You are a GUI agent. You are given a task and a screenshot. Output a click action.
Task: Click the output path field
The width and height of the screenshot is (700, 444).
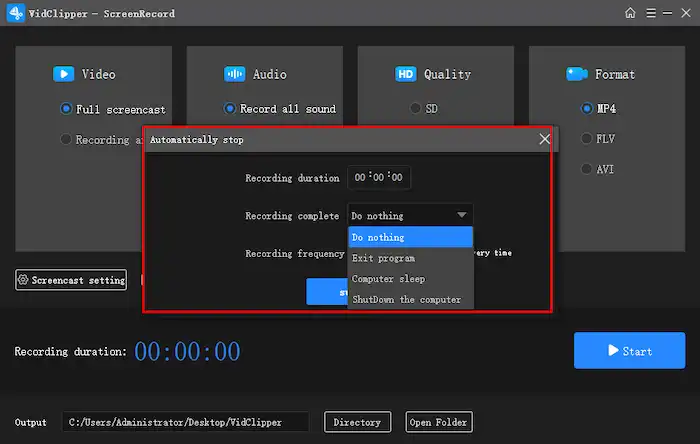click(186, 422)
